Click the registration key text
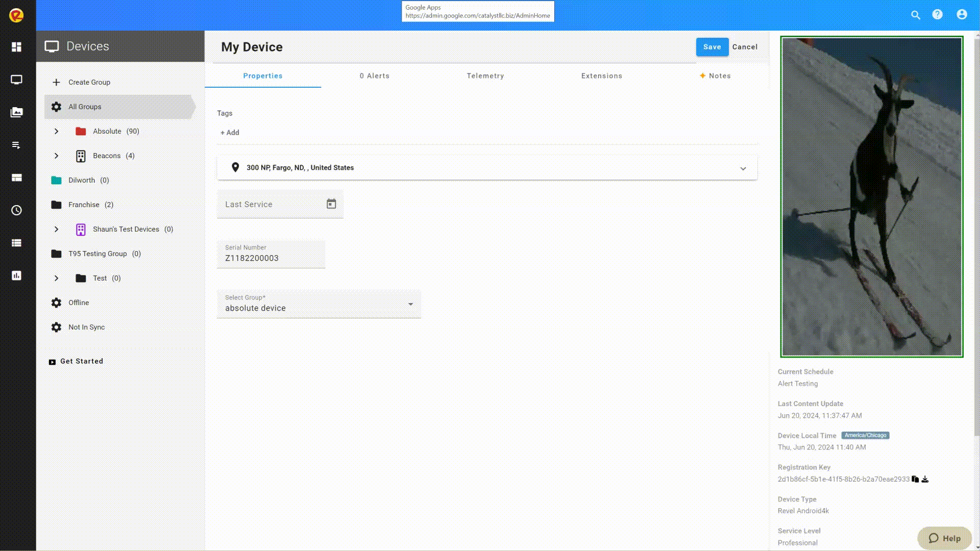The width and height of the screenshot is (980, 551). point(843,479)
